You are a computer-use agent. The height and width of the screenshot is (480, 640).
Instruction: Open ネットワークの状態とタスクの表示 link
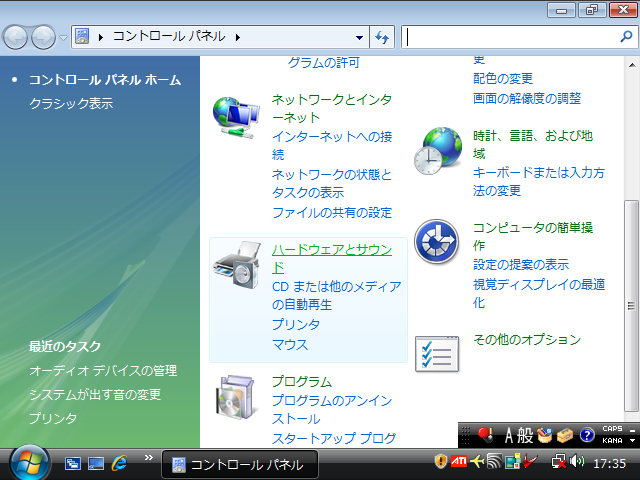[332, 183]
